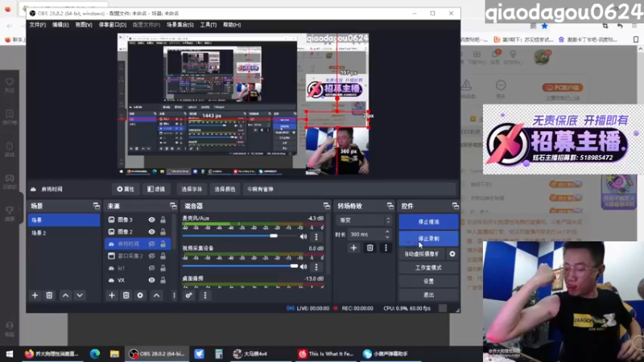Screen dimensions: 644x362
Task: Hide the 图像 2 source via eye icon
Action: (151, 232)
